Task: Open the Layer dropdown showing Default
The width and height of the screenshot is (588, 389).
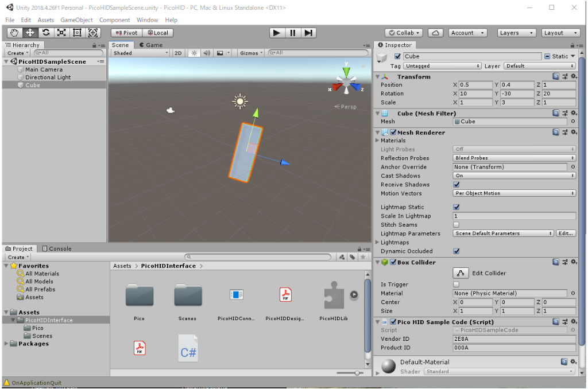Action: 540,66
